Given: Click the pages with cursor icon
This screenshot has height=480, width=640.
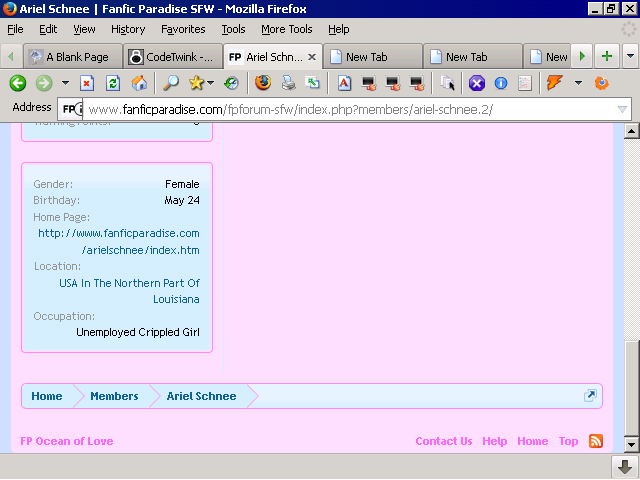Looking at the screenshot, I should pyautogui.click(x=448, y=83).
